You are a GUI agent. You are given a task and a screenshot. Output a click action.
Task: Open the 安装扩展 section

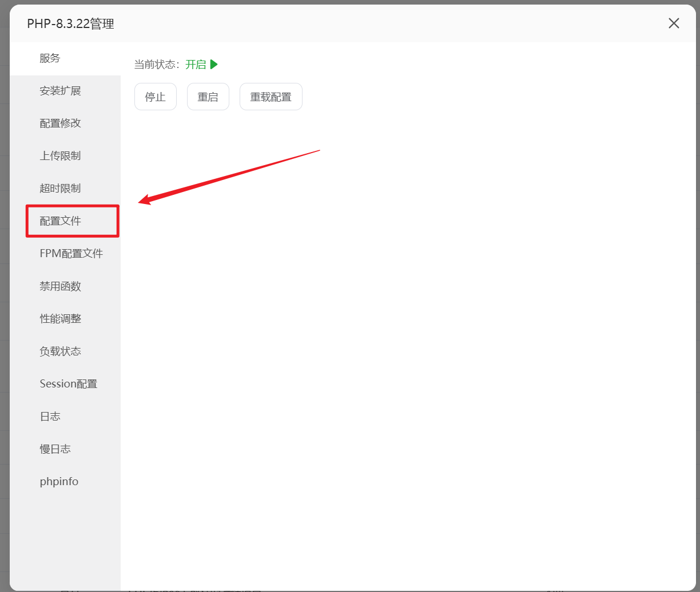[61, 91]
